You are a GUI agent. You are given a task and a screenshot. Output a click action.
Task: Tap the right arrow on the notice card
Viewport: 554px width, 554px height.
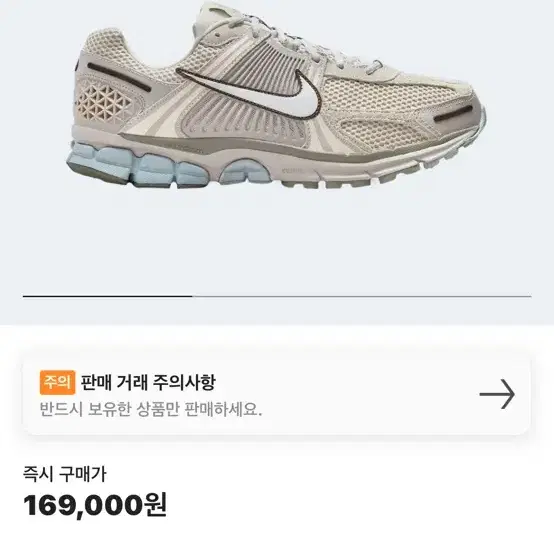[x=497, y=394]
